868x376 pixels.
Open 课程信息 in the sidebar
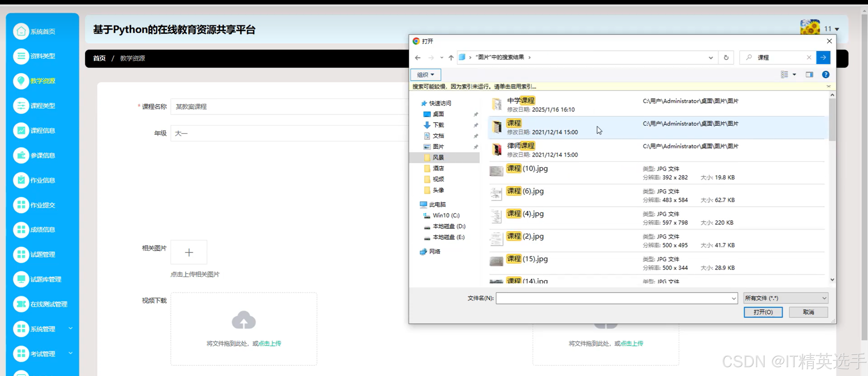point(43,131)
